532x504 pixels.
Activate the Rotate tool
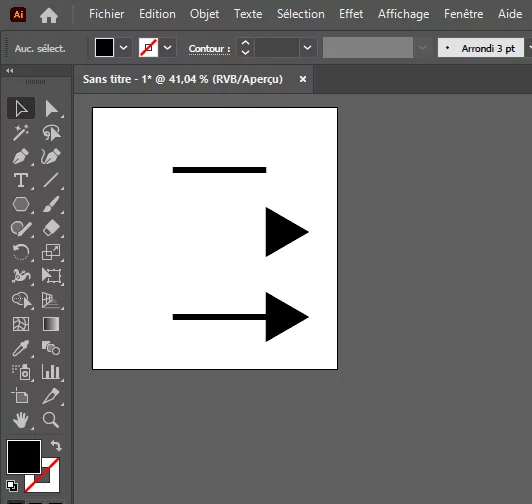pos(21,252)
